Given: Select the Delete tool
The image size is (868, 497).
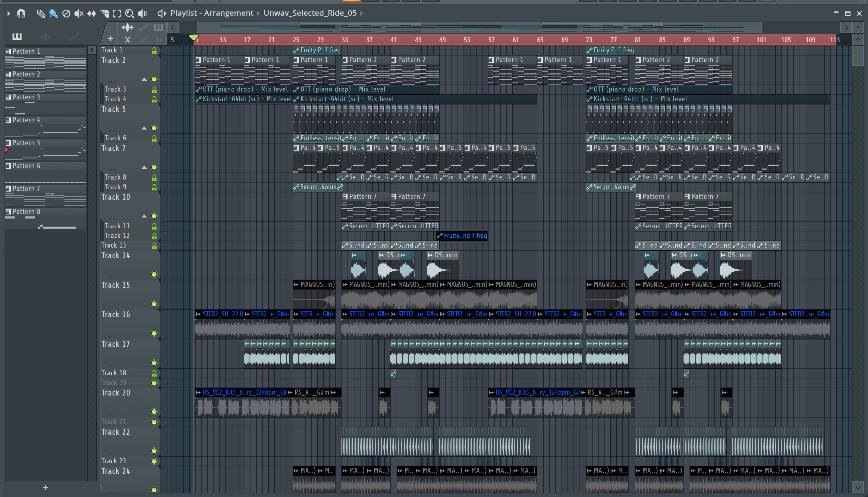Looking at the screenshot, I should [x=66, y=13].
